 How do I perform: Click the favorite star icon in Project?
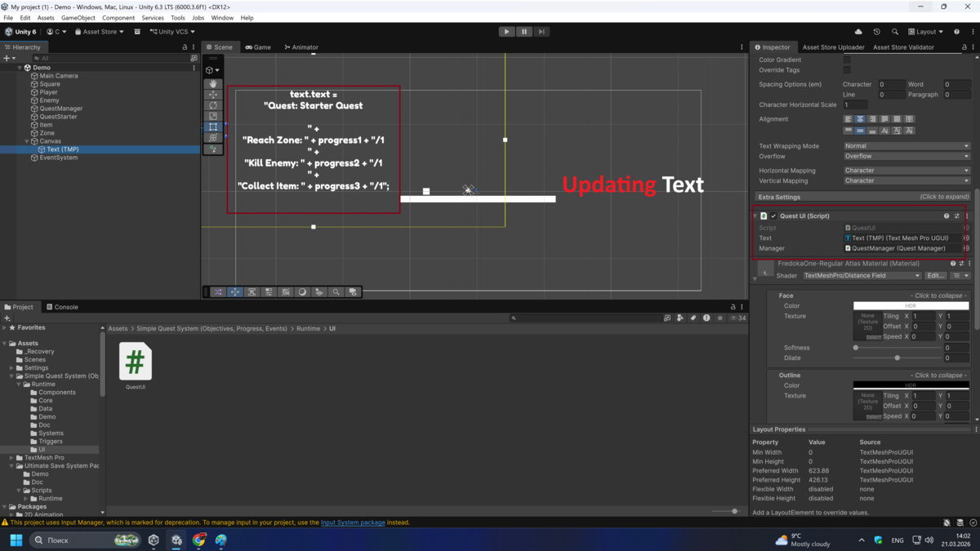click(719, 318)
